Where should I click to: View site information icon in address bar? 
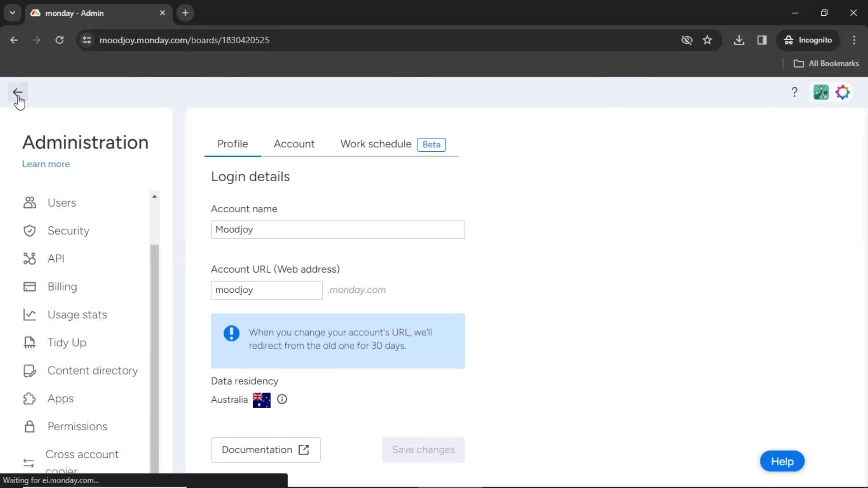pyautogui.click(x=87, y=40)
